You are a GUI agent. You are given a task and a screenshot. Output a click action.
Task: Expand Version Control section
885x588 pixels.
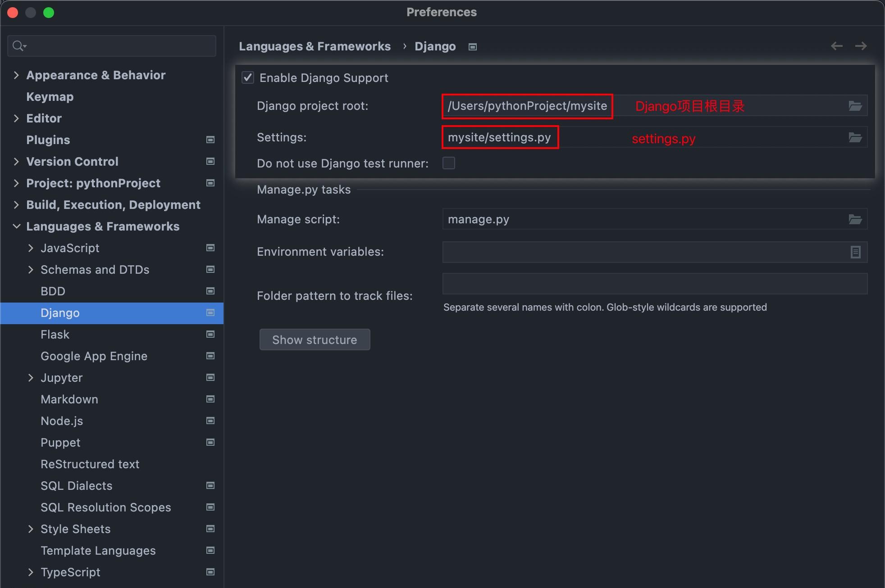[x=16, y=162]
